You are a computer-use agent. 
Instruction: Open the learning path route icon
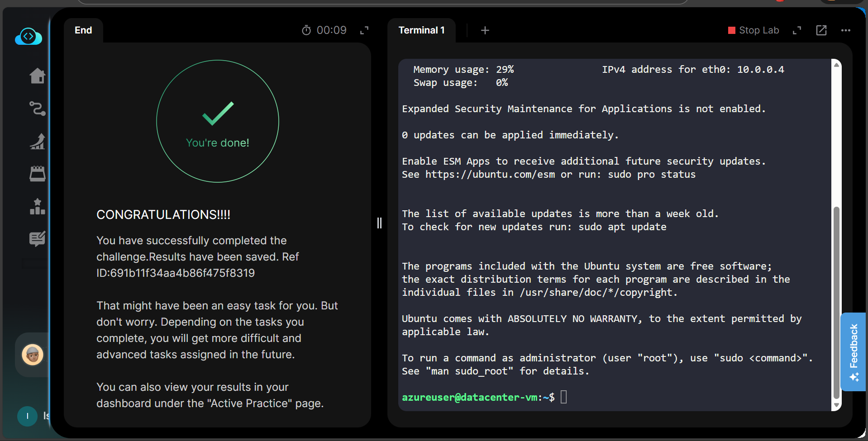coord(37,109)
